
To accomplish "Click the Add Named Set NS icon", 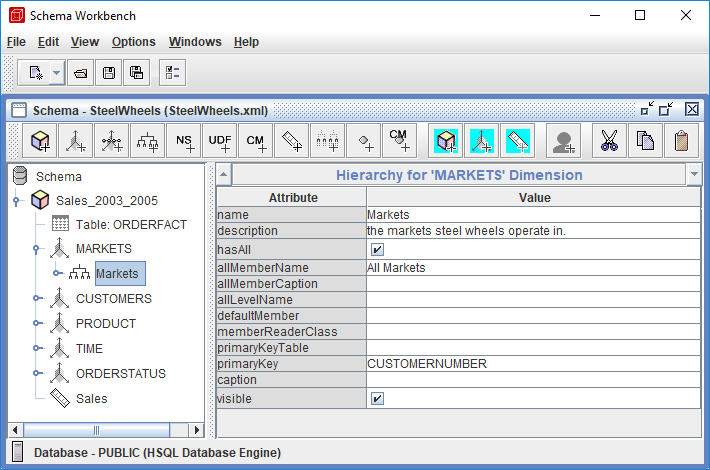I will click(183, 141).
